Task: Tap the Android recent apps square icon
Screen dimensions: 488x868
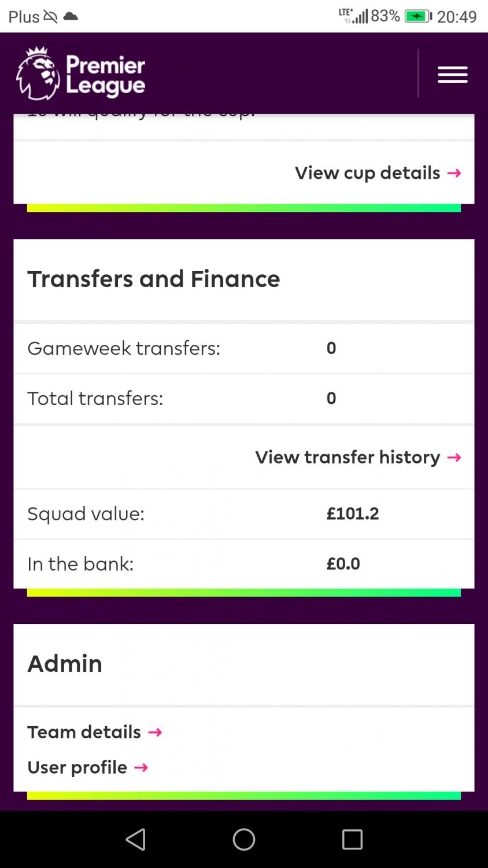Action: (x=352, y=839)
